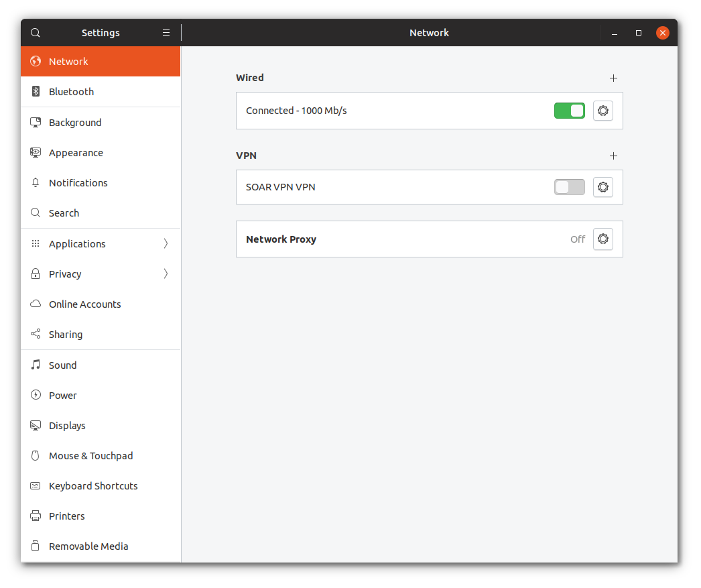Close the Settings window
The width and height of the screenshot is (701, 588).
click(x=663, y=33)
